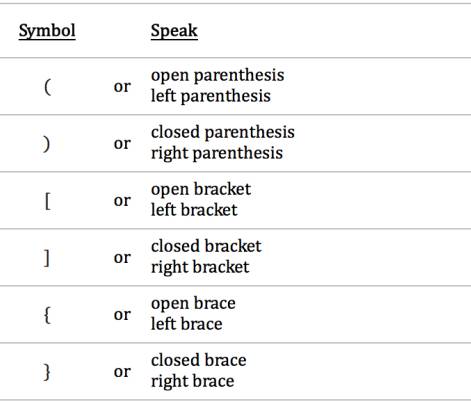Click the underlined Symbol column header
This screenshot has width=471, height=402.
[x=47, y=31]
